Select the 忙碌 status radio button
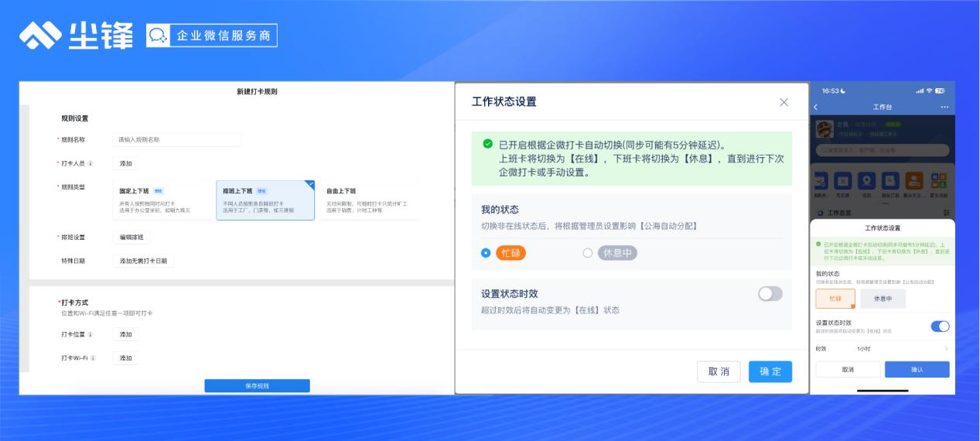The image size is (980, 441). [x=486, y=253]
